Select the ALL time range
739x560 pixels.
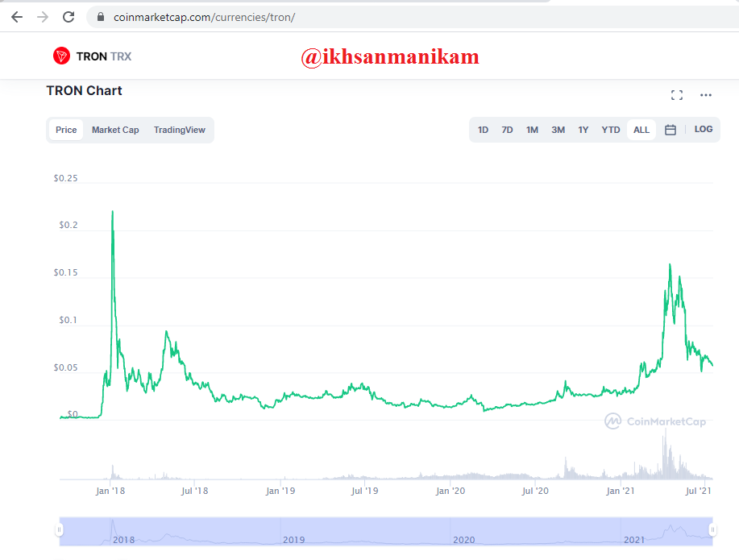[641, 130]
